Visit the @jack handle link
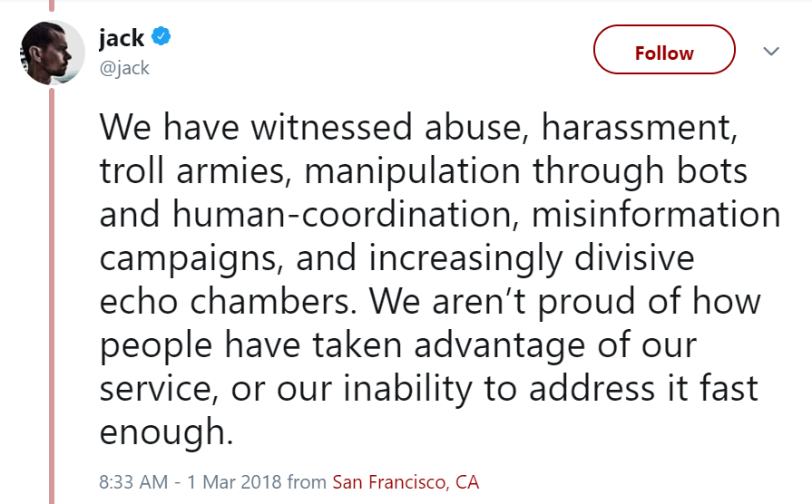The image size is (812, 504). pos(124,68)
